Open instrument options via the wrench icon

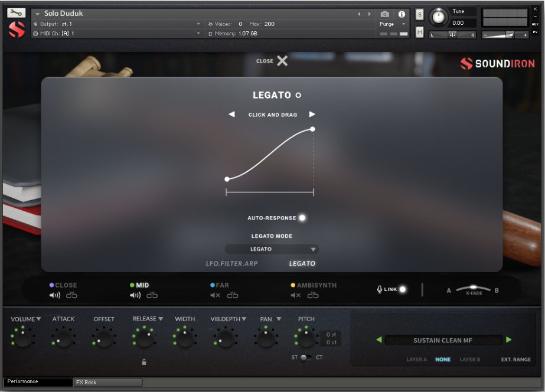tap(16, 12)
